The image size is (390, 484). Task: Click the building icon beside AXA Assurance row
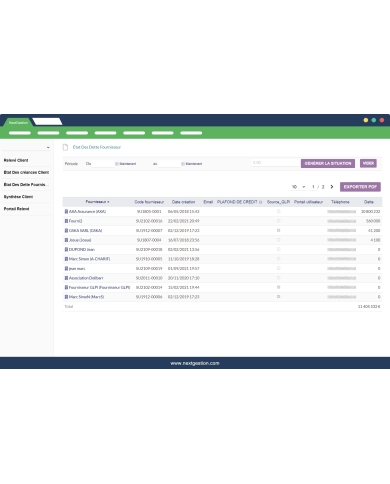(x=66, y=212)
